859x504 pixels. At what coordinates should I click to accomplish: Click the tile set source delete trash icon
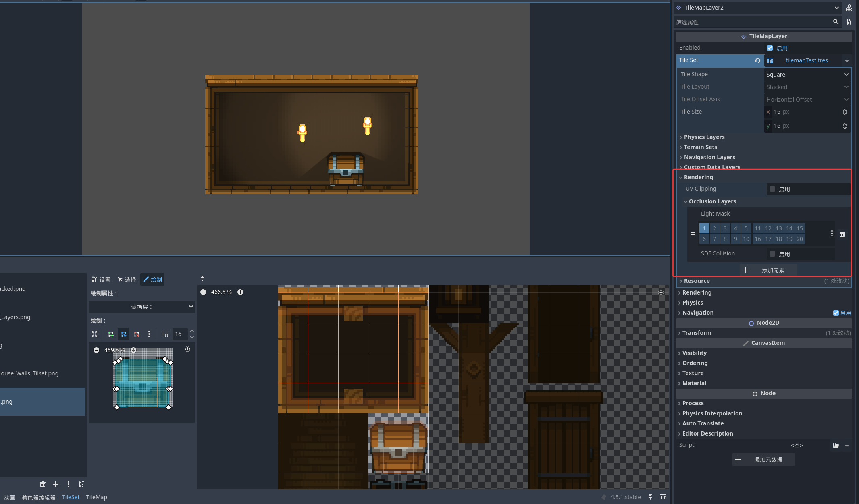pyautogui.click(x=43, y=484)
